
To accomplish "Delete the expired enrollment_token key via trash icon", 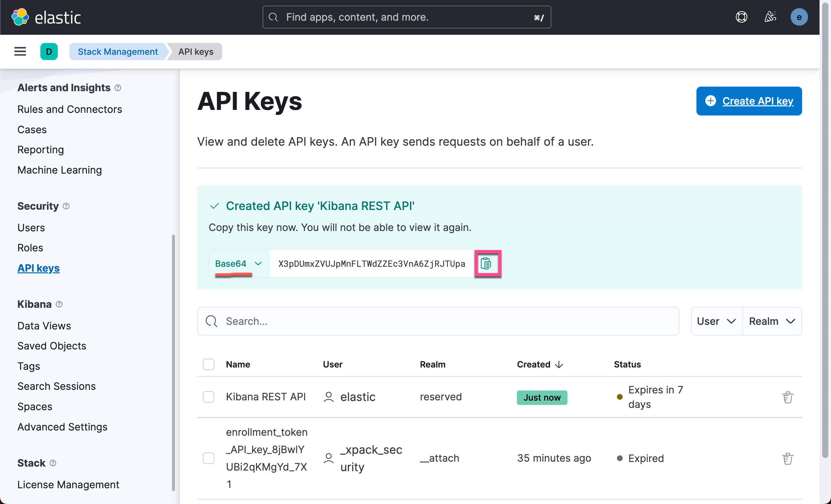I will pyautogui.click(x=787, y=458).
